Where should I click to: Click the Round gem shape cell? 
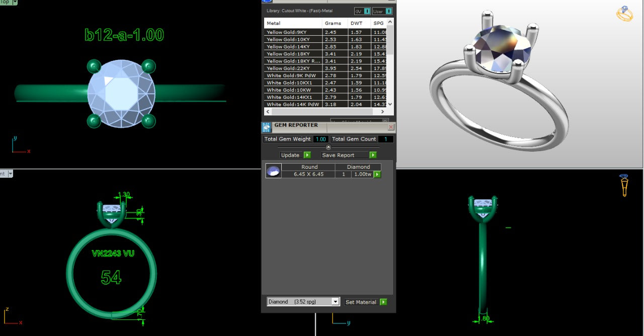coord(309,167)
